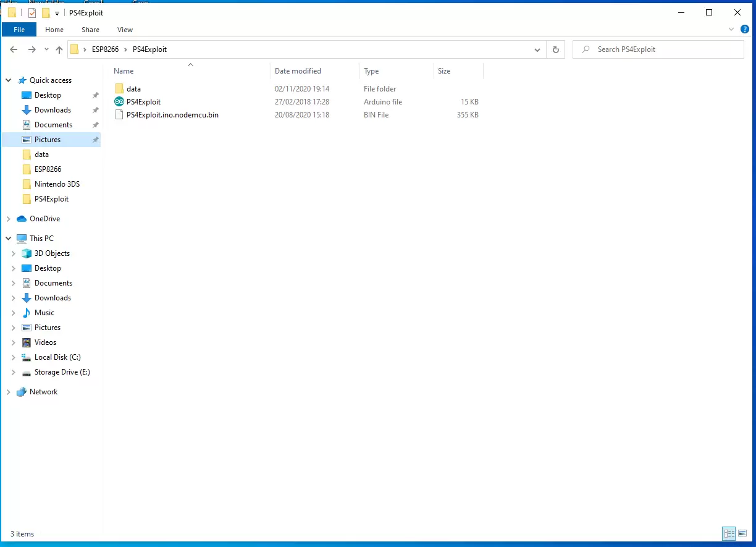
Task: Unpin Desktop using its pin icon
Action: [x=95, y=95]
